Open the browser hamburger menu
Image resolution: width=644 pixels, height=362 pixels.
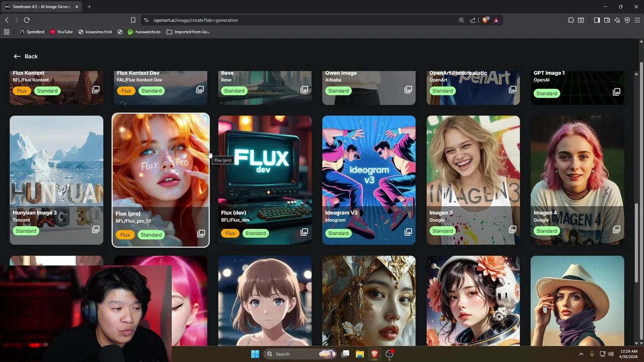[x=637, y=20]
